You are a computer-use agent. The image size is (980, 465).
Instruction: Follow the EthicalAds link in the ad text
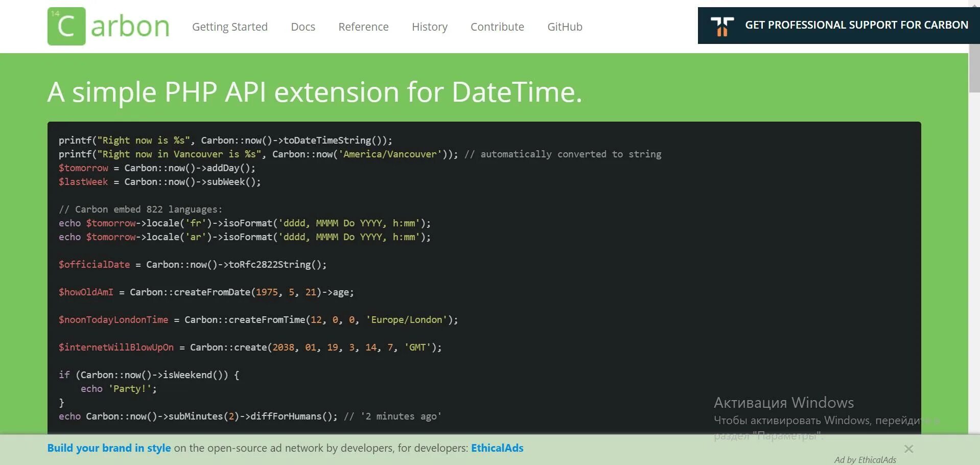(x=497, y=448)
